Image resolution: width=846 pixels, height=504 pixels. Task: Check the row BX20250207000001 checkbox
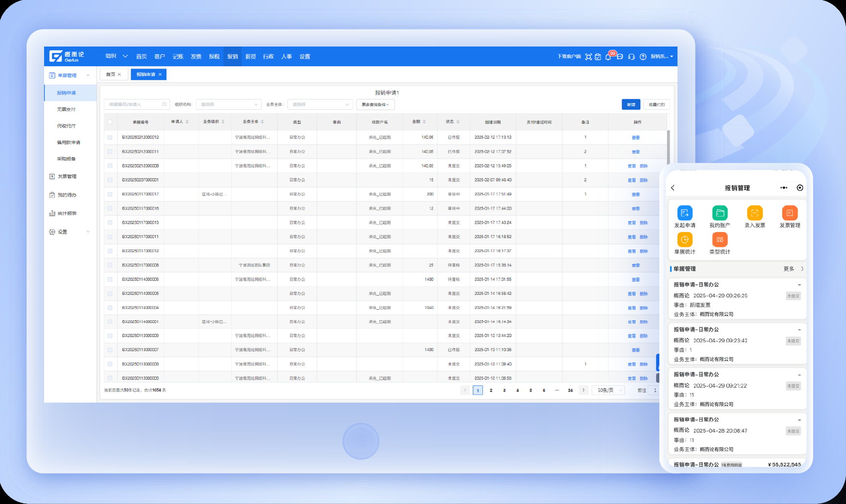tap(110, 180)
